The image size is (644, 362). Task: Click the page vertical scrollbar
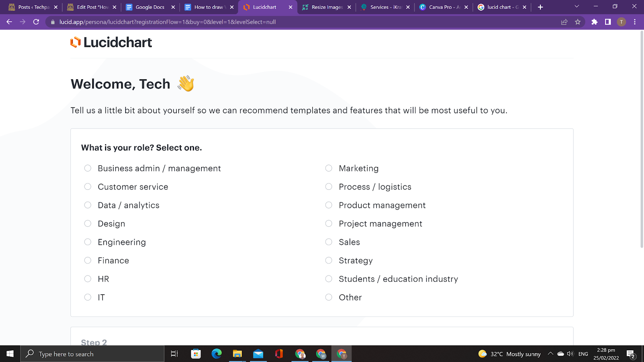[642, 139]
